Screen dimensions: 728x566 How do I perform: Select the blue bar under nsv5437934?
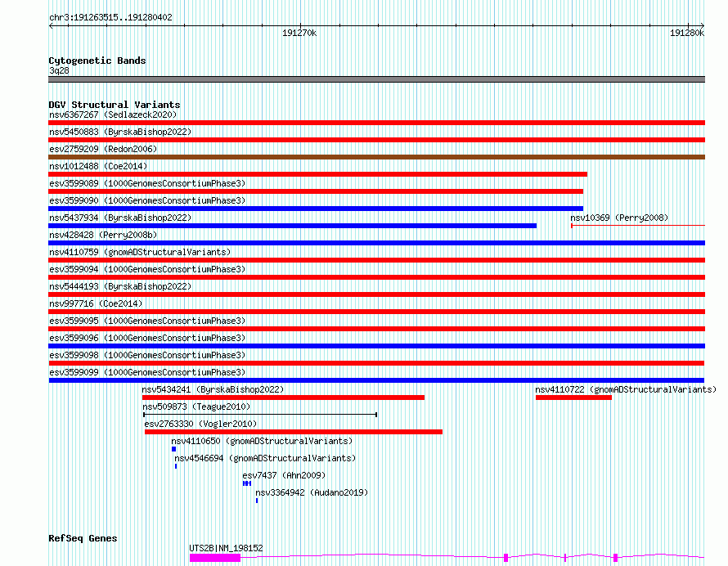293,226
